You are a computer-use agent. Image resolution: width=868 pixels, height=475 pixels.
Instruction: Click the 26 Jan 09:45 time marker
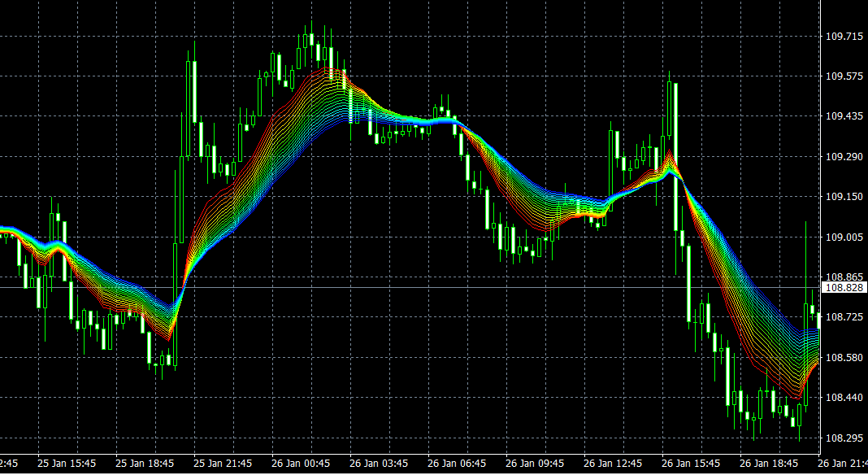[536, 463]
